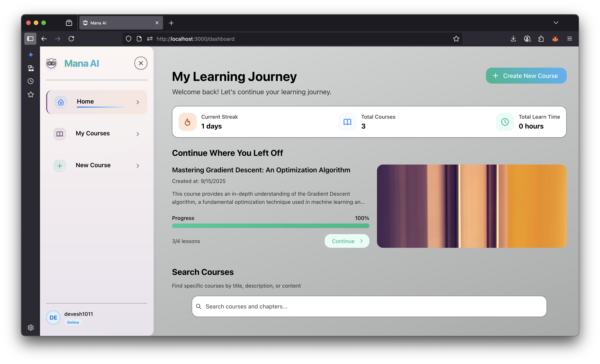Click the flame Current Streak icon
The height and width of the screenshot is (364, 600).
tap(187, 122)
